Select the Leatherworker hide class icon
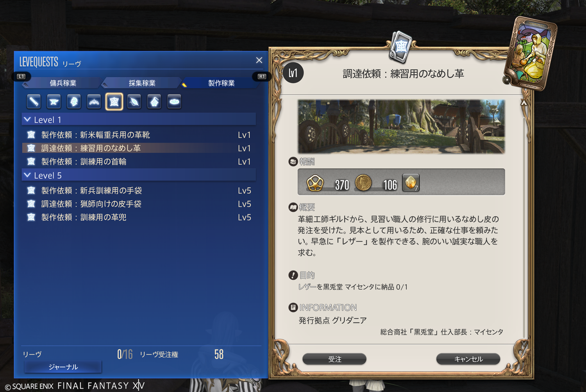586x392 pixels. (x=114, y=102)
